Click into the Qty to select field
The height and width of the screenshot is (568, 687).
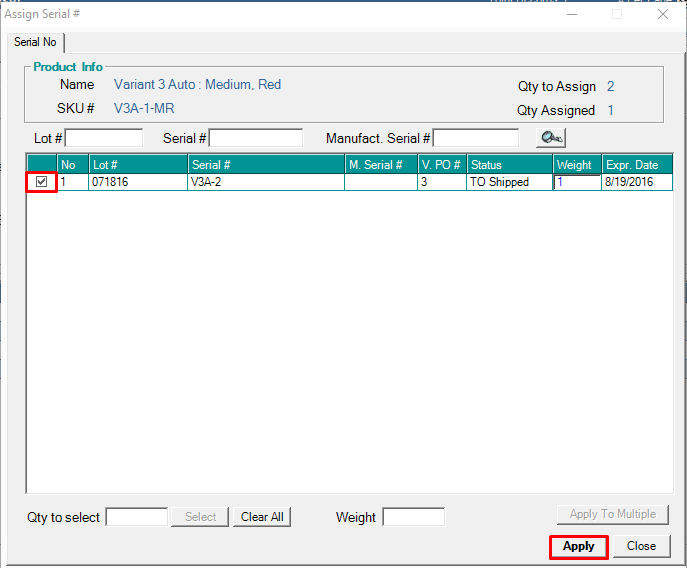click(137, 517)
